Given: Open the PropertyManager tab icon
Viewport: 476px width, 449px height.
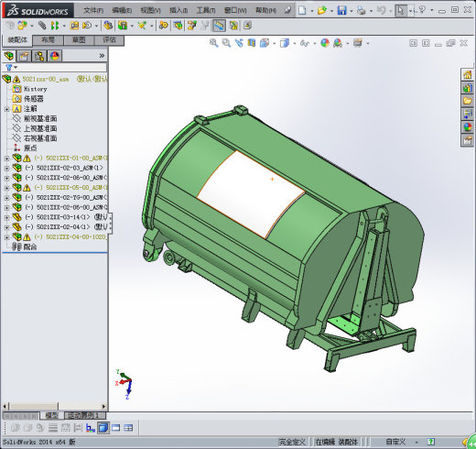Looking at the screenshot, I should click(24, 56).
